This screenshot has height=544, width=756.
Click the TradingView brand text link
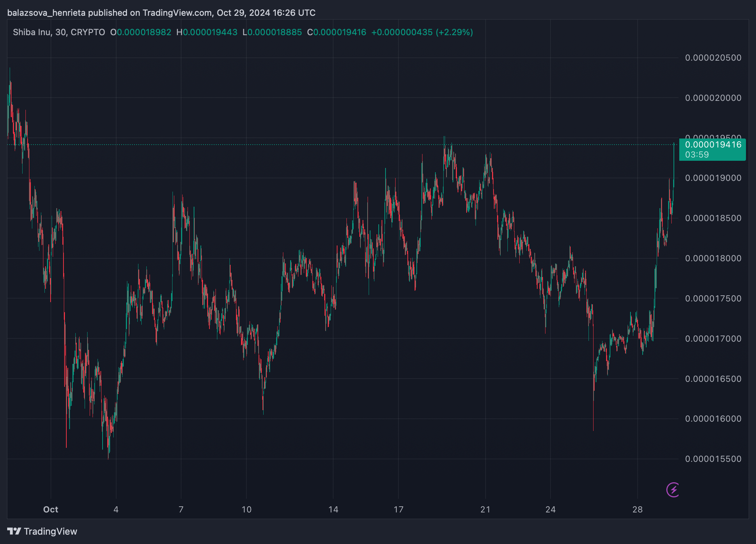coord(51,531)
